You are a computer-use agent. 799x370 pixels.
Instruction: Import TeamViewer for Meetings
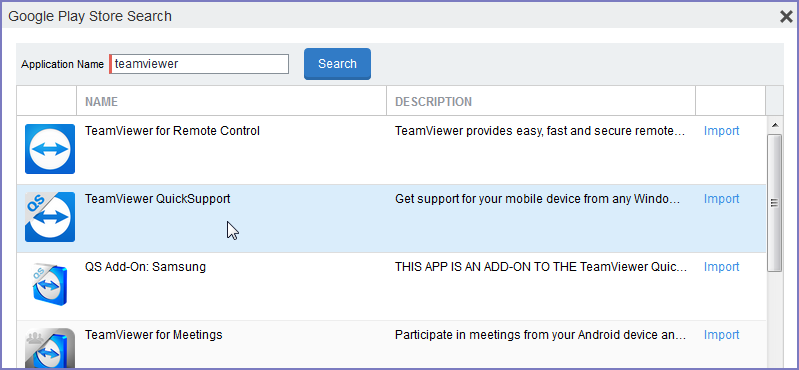(721, 335)
